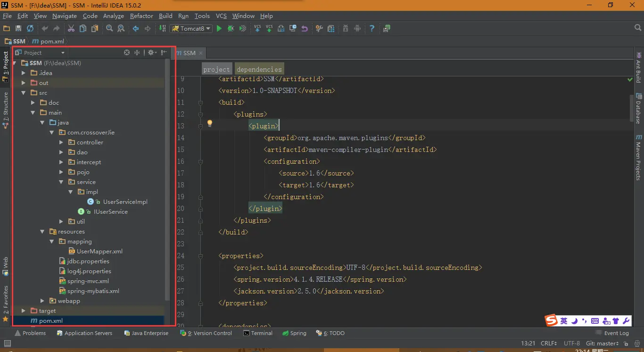The image size is (644, 352).
Task: Toggle tool window bars at bottom-left corner
Action: coord(7,344)
